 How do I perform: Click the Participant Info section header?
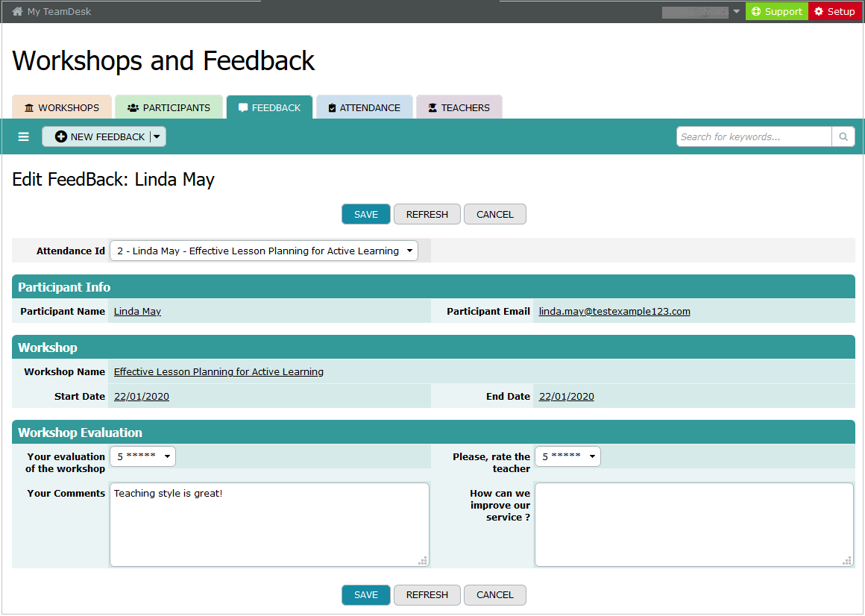(x=433, y=287)
